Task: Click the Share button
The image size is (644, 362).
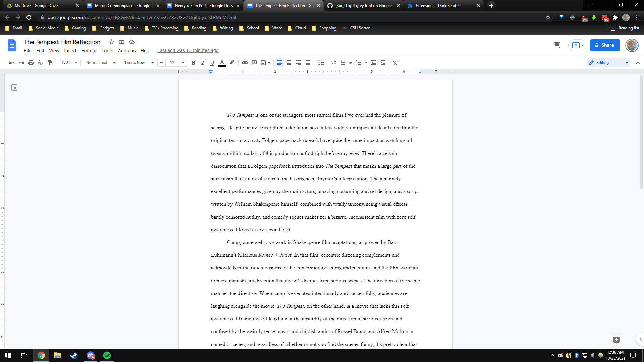Action: (x=605, y=45)
